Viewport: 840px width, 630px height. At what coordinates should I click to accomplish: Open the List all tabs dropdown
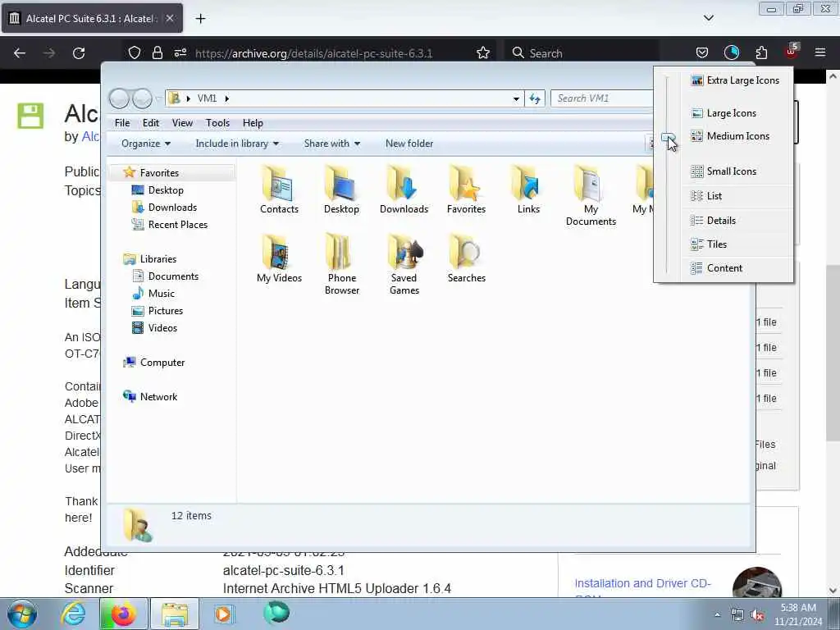[708, 18]
